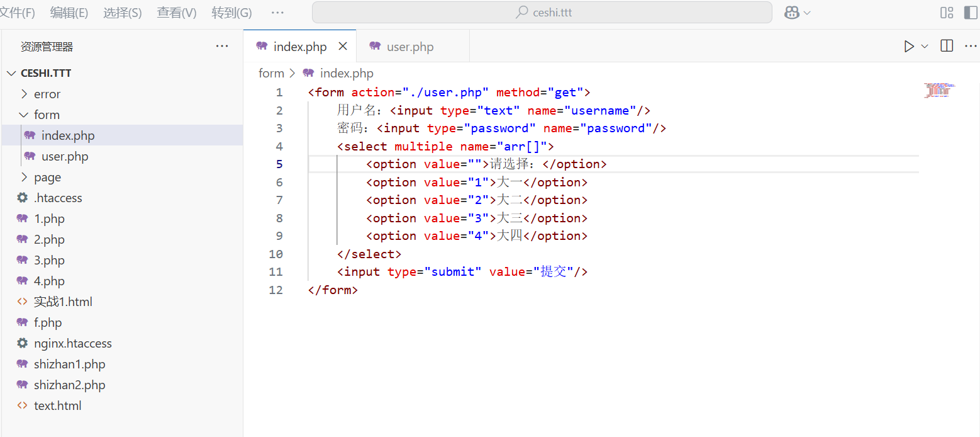Open the Copilot chat icon
Image resolution: width=980 pixels, height=437 pixels.
click(791, 12)
